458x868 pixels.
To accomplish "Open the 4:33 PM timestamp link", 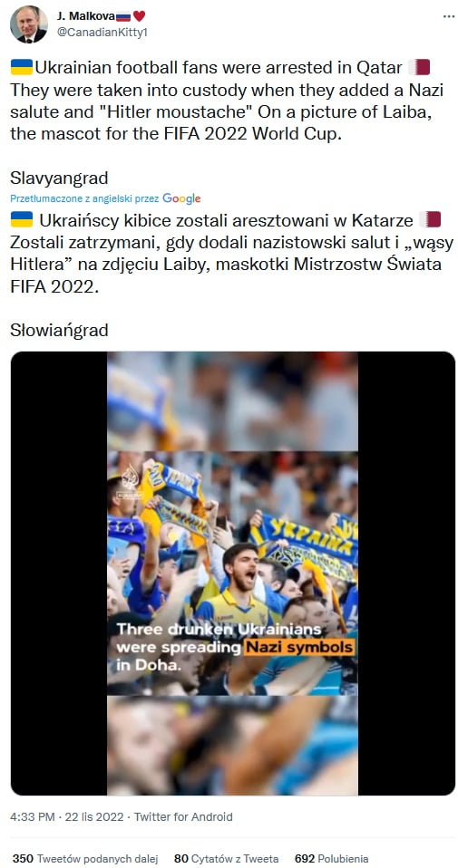I will click(29, 816).
